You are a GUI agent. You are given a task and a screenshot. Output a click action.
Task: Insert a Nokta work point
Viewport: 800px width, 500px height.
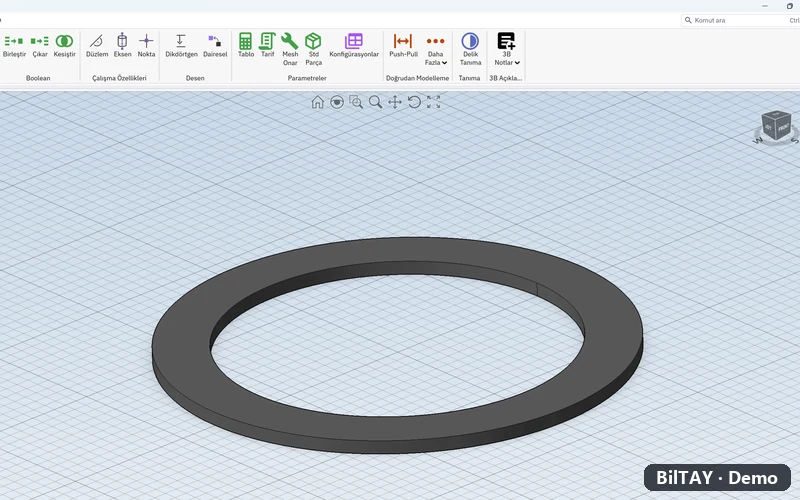tap(146, 45)
